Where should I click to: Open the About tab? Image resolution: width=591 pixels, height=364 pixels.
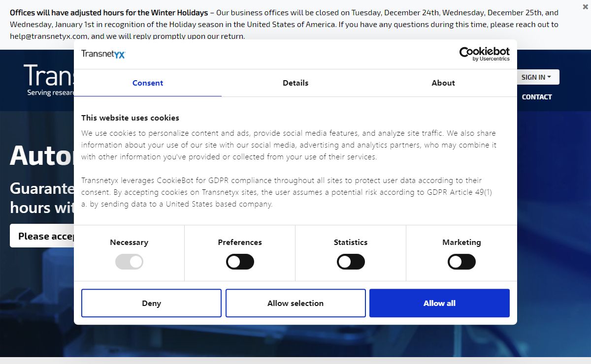tap(443, 83)
